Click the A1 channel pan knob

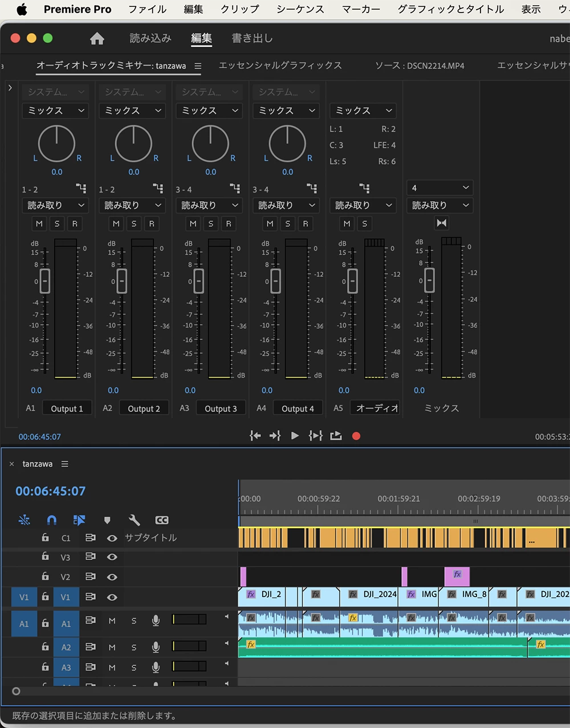click(56, 144)
